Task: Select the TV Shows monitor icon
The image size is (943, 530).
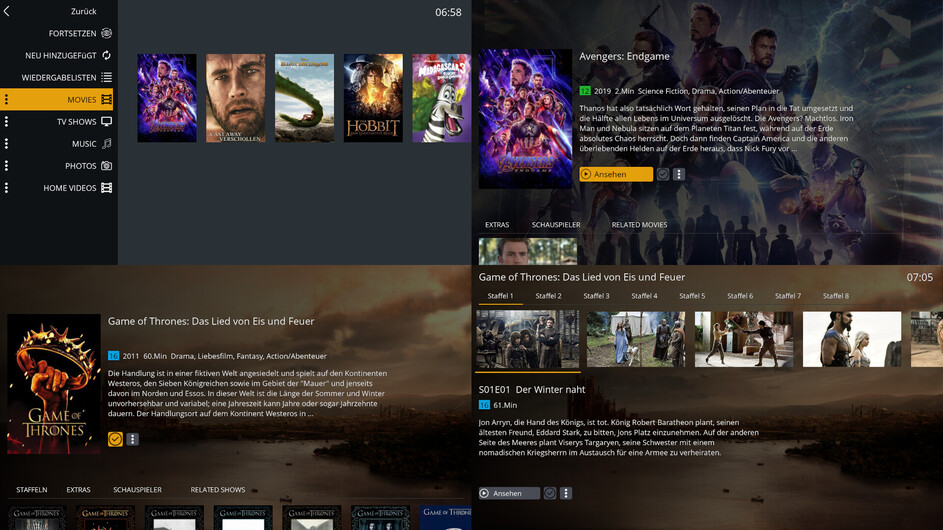Action: click(106, 122)
